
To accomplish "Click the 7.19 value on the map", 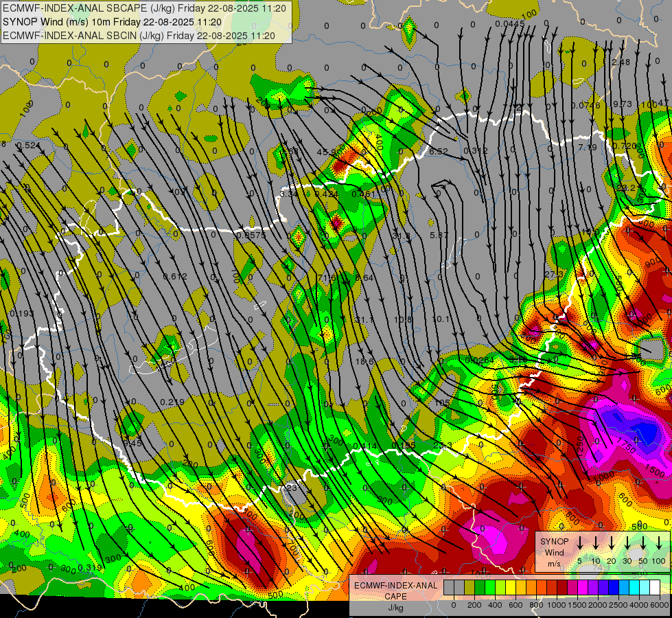I will [588, 148].
